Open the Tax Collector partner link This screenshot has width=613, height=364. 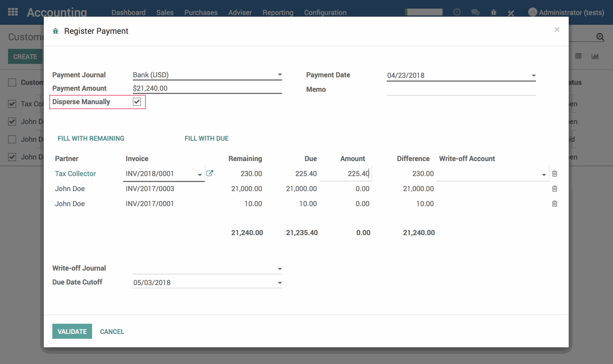pos(75,174)
